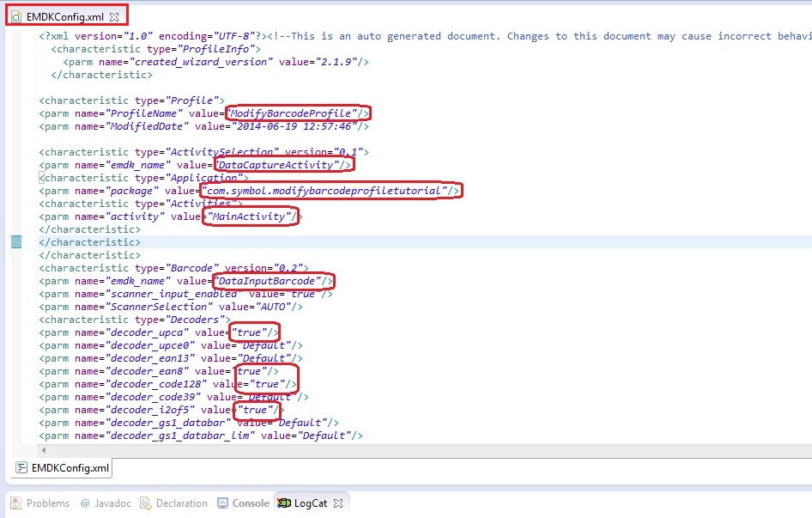Screen dimensions: 812x518
Task: Click the horizontal scrollbar left arrow
Action: [x=43, y=449]
